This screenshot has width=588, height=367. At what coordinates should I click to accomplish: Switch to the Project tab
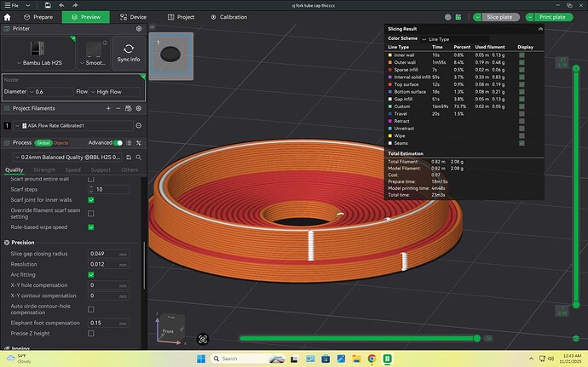click(182, 17)
